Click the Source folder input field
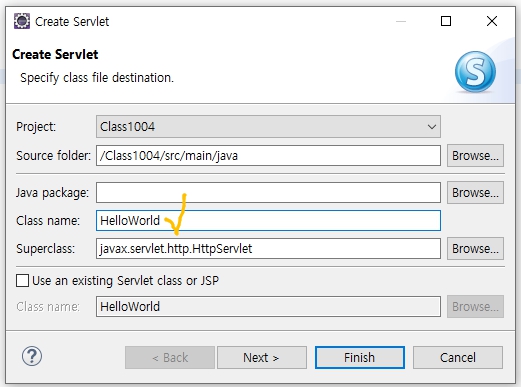The image size is (521, 387). 268,156
